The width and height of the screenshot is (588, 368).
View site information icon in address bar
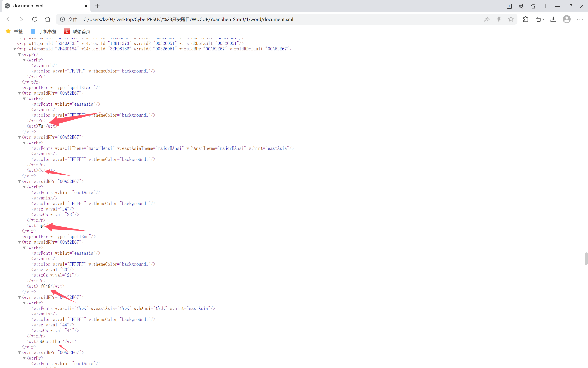pos(62,19)
